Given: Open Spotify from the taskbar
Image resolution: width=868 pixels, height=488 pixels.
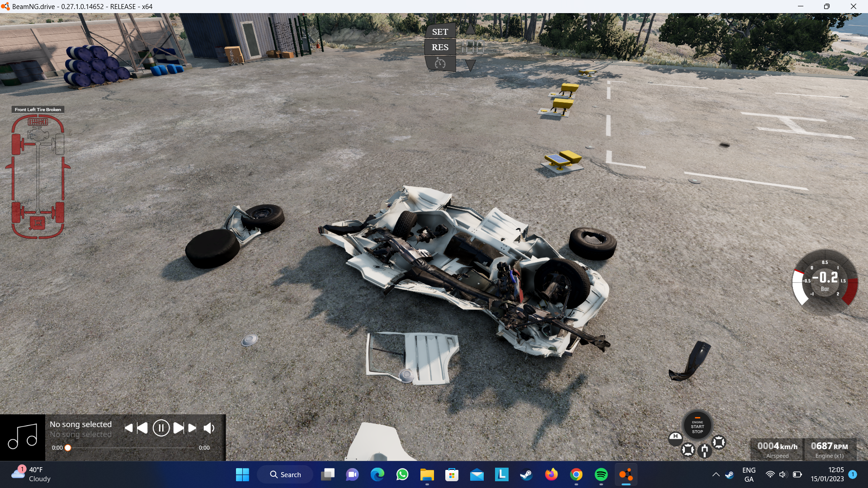Looking at the screenshot, I should pyautogui.click(x=601, y=474).
